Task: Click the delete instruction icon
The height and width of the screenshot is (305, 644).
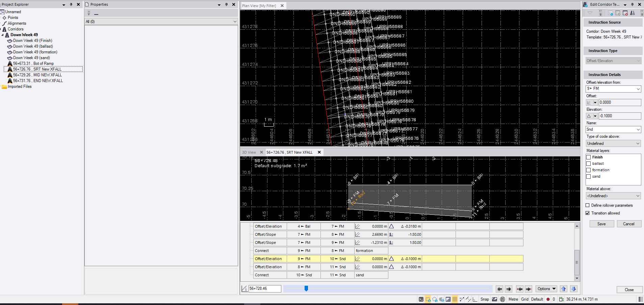Action: (625, 13)
